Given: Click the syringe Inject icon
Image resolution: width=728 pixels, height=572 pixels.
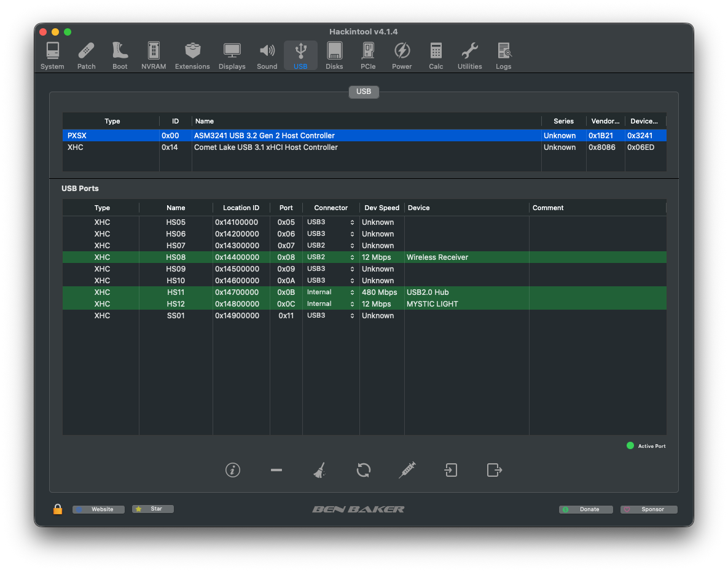Looking at the screenshot, I should tap(407, 470).
